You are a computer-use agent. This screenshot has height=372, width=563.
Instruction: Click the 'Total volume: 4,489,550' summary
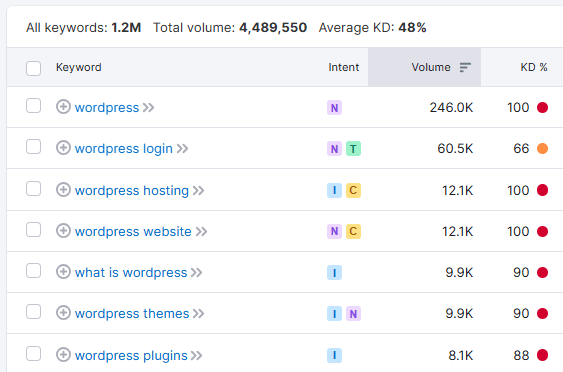coord(230,28)
